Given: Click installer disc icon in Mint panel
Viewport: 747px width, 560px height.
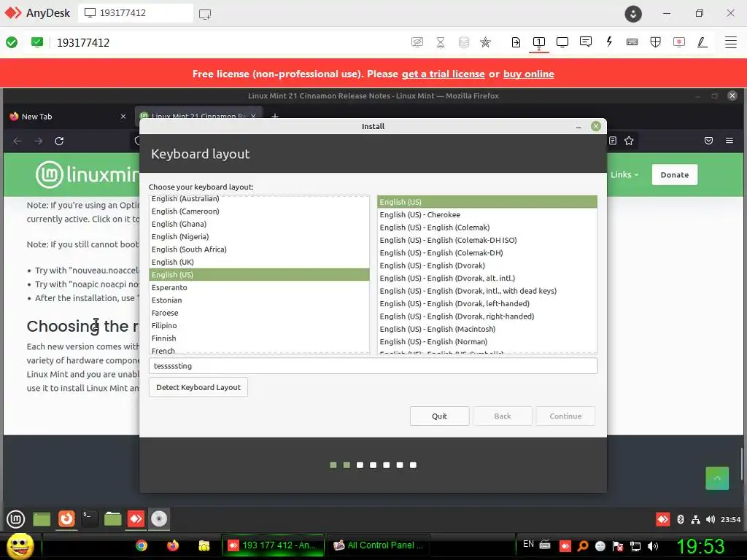Looking at the screenshot, I should 158,518.
